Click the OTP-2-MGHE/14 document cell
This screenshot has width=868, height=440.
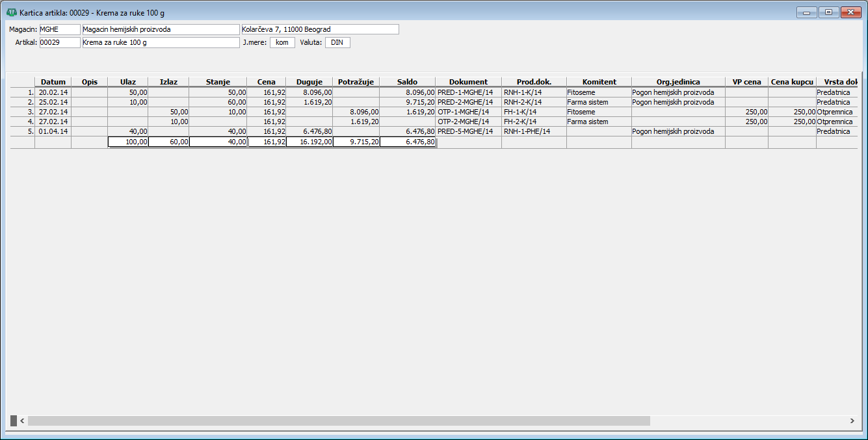[468, 122]
